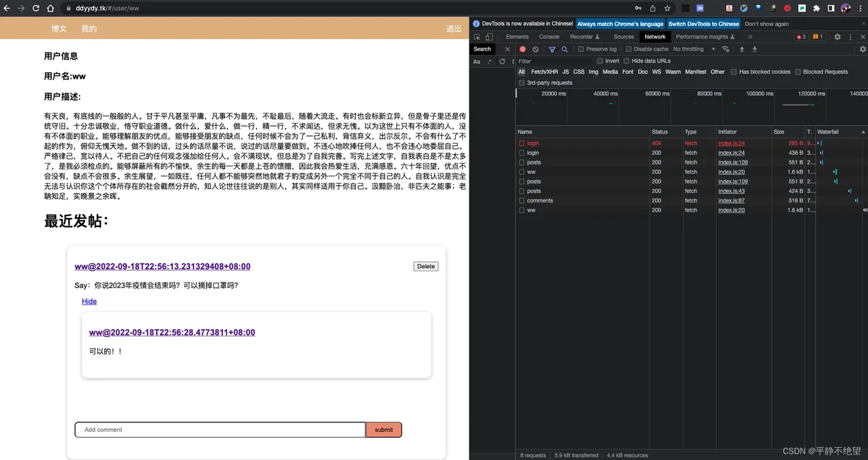Open the red errors count badge
868x460 pixels.
801,37
